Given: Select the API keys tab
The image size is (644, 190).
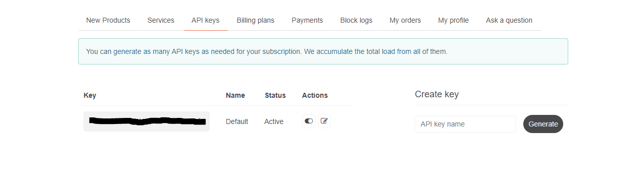Looking at the screenshot, I should coord(206,20).
